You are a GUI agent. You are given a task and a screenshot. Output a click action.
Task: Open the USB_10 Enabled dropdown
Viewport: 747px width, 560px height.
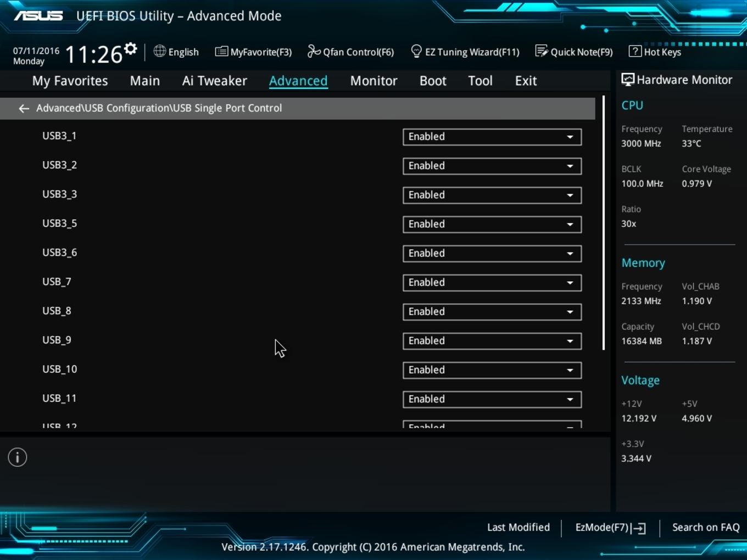click(492, 369)
